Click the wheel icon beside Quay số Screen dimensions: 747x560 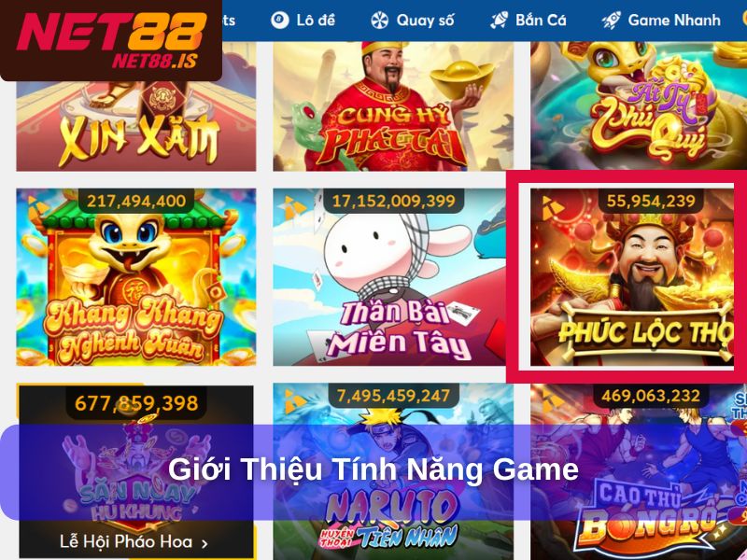tap(380, 21)
